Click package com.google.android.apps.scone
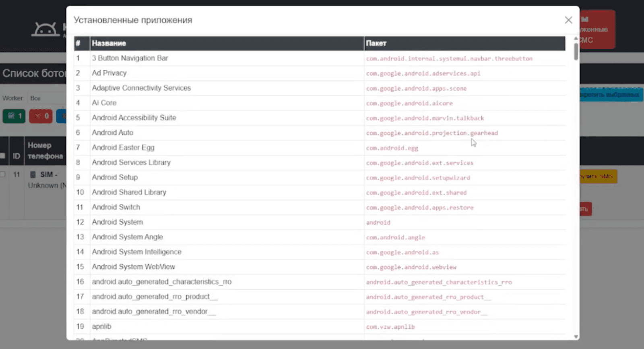 pyautogui.click(x=416, y=89)
